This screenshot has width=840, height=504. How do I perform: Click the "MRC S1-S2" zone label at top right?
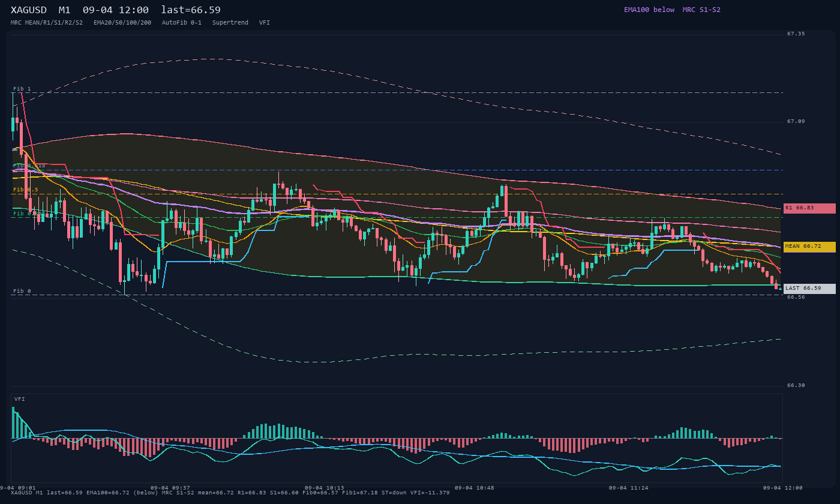[701, 10]
